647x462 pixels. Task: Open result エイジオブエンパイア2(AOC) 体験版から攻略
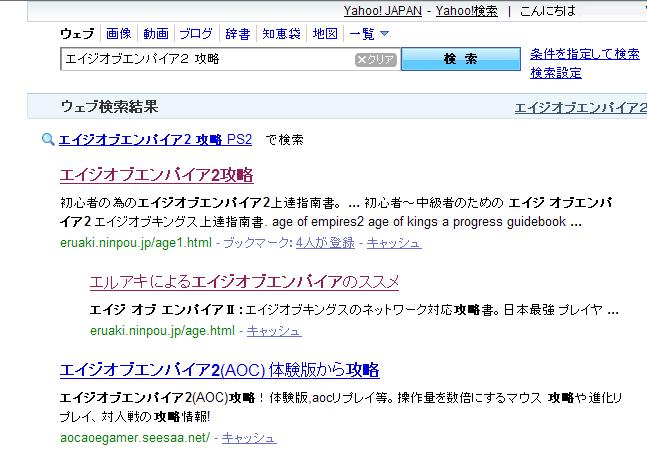pos(219,370)
